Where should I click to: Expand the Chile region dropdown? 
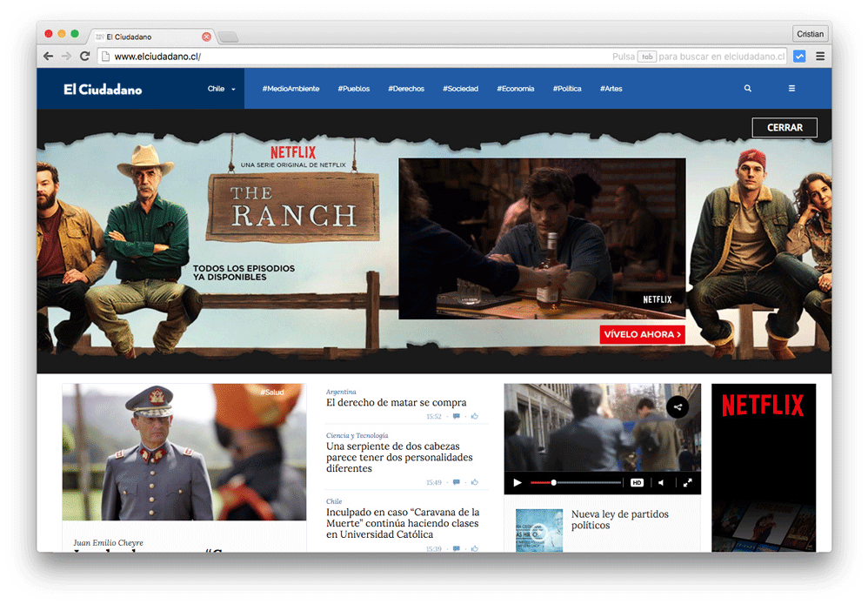(x=222, y=89)
